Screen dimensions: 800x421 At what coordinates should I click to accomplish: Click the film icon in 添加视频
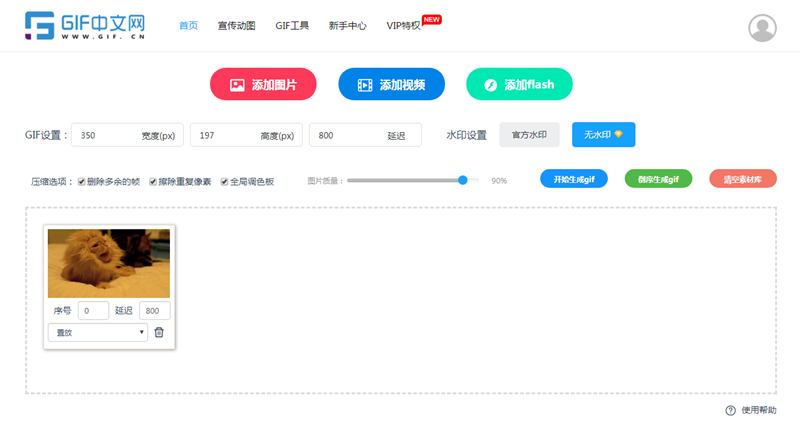[x=365, y=85]
